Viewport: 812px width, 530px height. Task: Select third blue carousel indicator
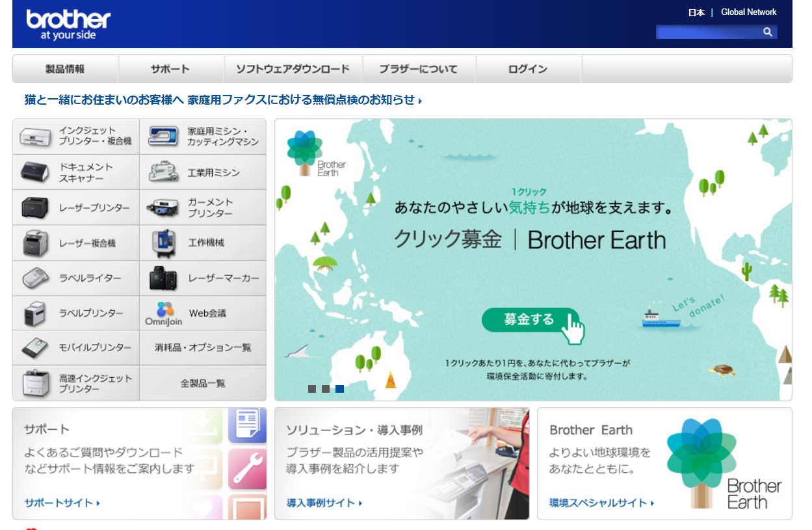point(340,389)
